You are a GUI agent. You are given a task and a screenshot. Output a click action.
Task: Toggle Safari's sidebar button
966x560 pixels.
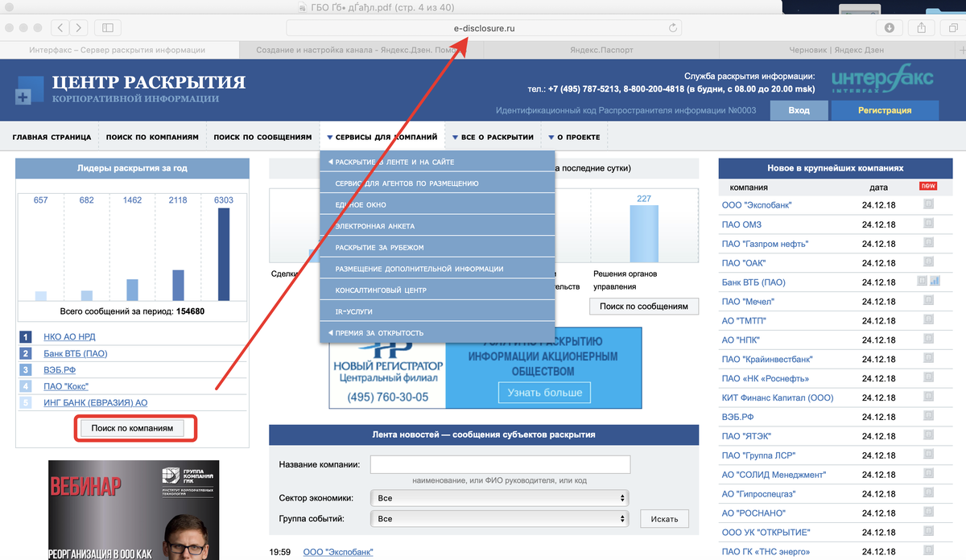(x=106, y=27)
